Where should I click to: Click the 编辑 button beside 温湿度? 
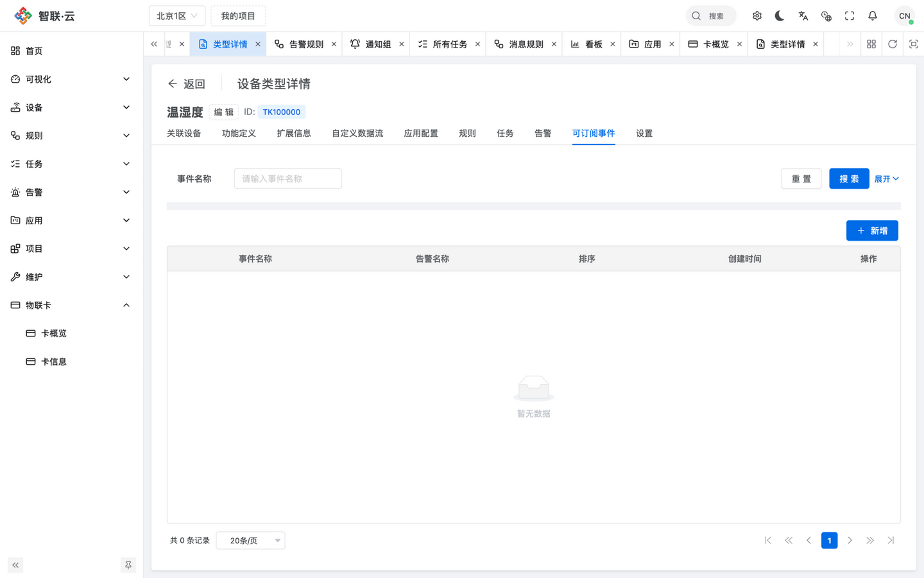point(224,112)
